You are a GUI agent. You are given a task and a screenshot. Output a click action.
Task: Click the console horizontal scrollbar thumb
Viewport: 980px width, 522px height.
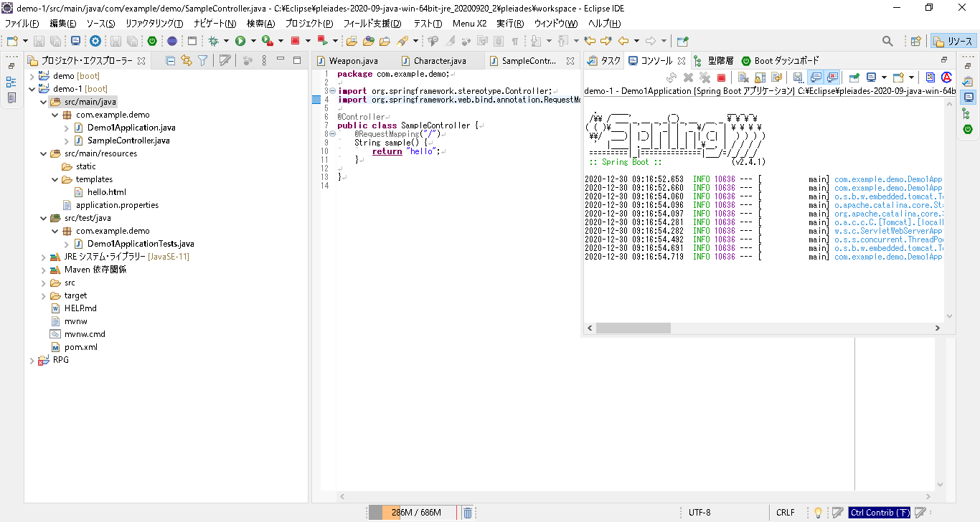tap(633, 328)
